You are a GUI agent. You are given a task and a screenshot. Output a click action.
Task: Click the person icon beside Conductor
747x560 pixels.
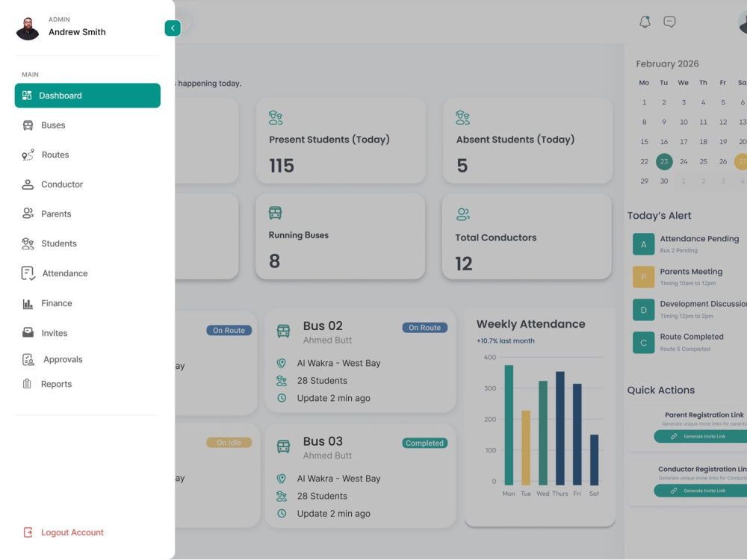click(28, 184)
